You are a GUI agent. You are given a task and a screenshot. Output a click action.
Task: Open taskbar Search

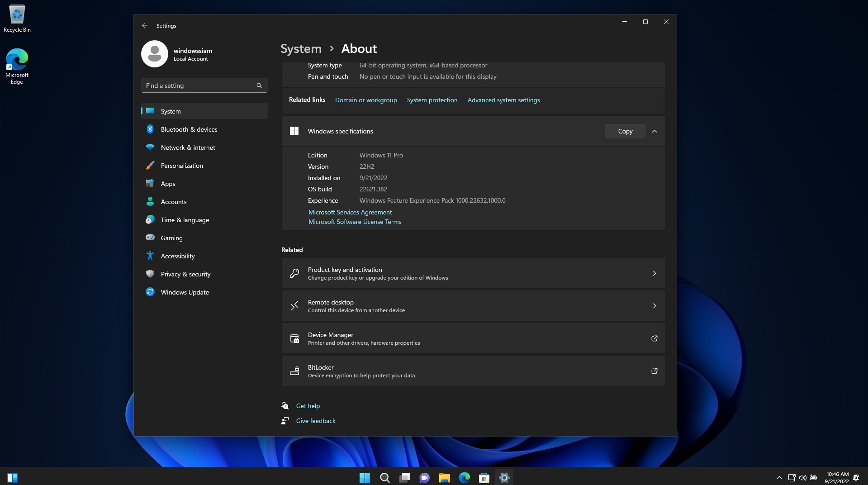pos(385,478)
